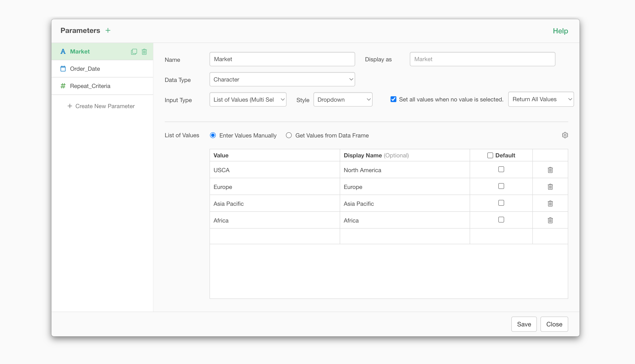The height and width of the screenshot is (364, 635).
Task: Open the Data Type dropdown
Action: tap(282, 79)
